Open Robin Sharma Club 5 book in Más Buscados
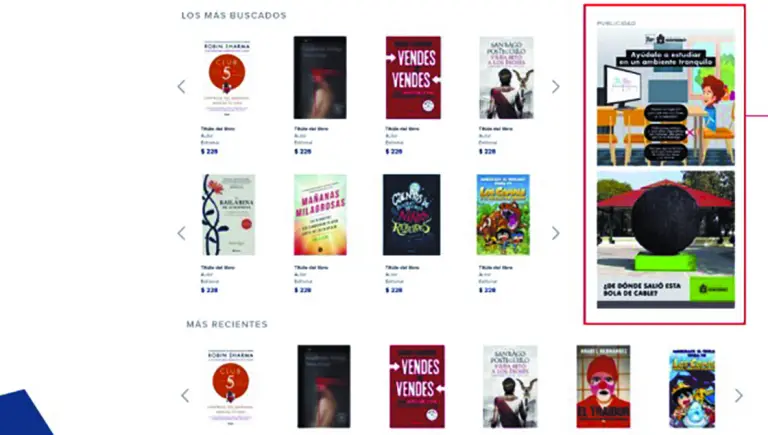Image resolution: width=768 pixels, height=435 pixels. pyautogui.click(x=227, y=77)
